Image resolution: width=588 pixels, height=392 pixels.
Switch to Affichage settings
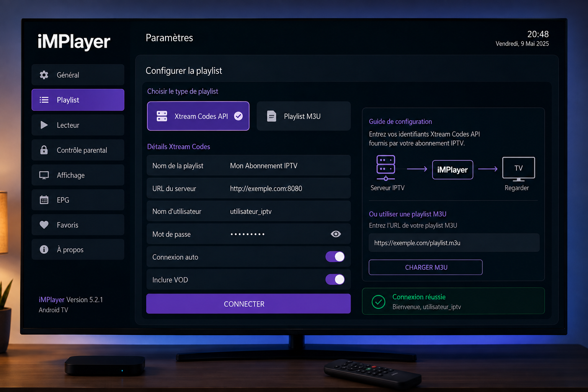click(78, 175)
